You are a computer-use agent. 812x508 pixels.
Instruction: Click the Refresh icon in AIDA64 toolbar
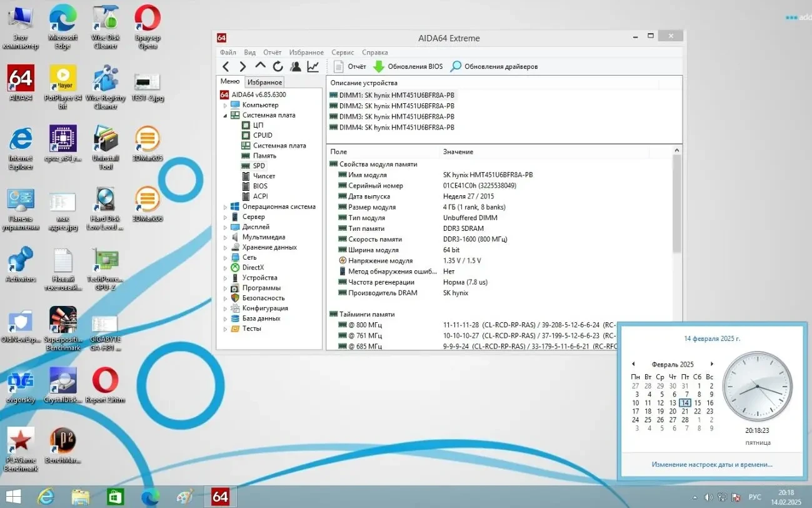(x=278, y=66)
